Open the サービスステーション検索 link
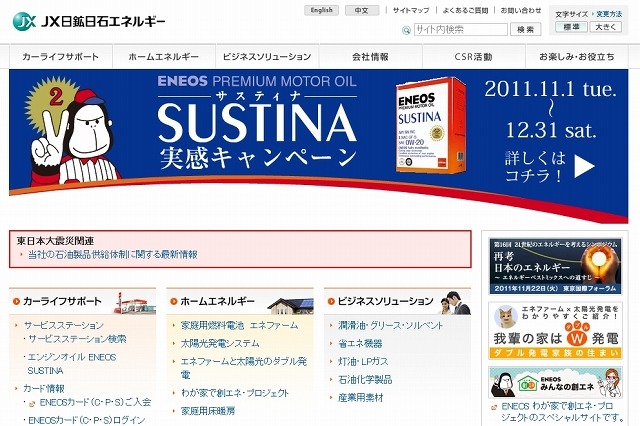The image size is (640, 426). click(77, 339)
